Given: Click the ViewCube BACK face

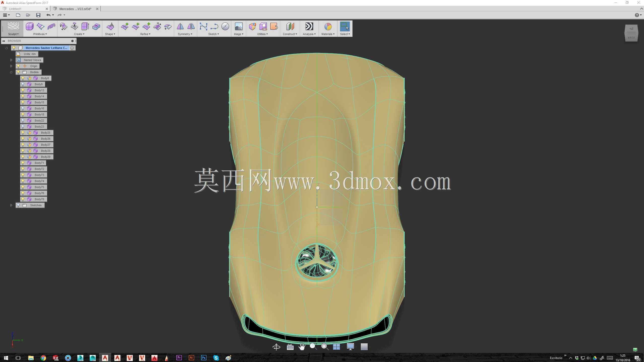Looking at the screenshot, I should click(x=631, y=37).
